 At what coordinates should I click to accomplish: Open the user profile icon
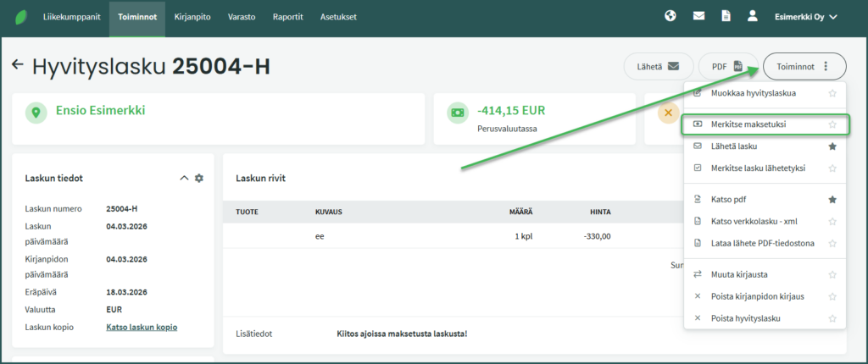[752, 16]
